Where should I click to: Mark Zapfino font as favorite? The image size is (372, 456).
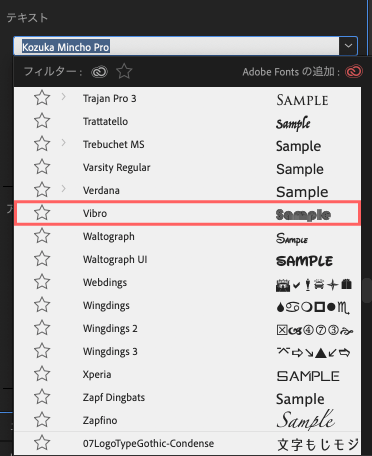coord(42,420)
